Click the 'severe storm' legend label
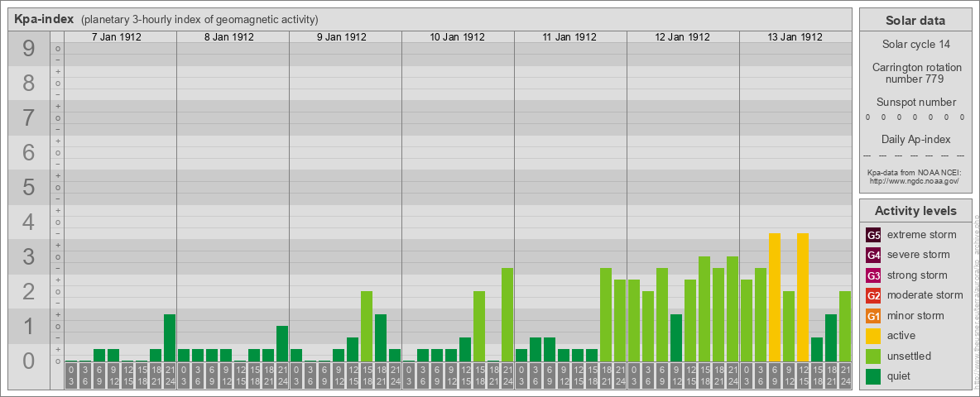 click(918, 255)
